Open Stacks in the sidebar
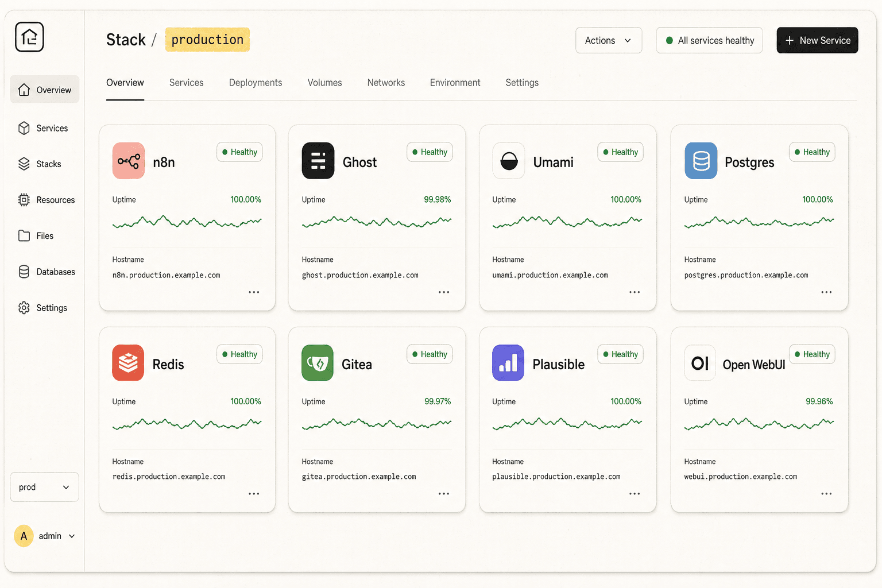The height and width of the screenshot is (588, 882). tap(45, 164)
